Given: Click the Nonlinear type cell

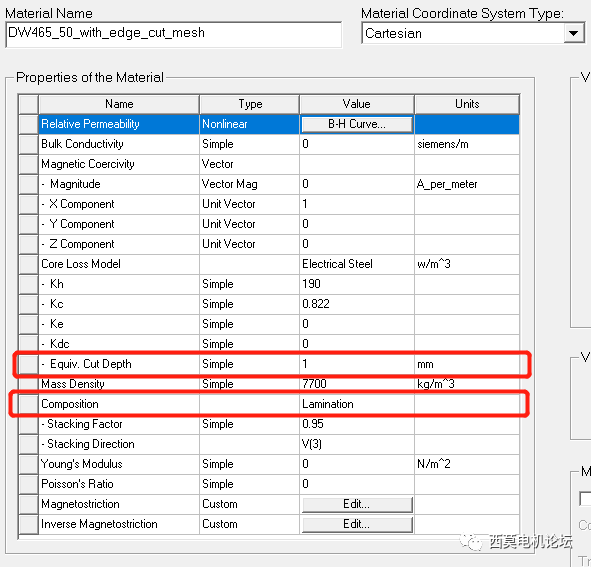Looking at the screenshot, I should pos(250,124).
